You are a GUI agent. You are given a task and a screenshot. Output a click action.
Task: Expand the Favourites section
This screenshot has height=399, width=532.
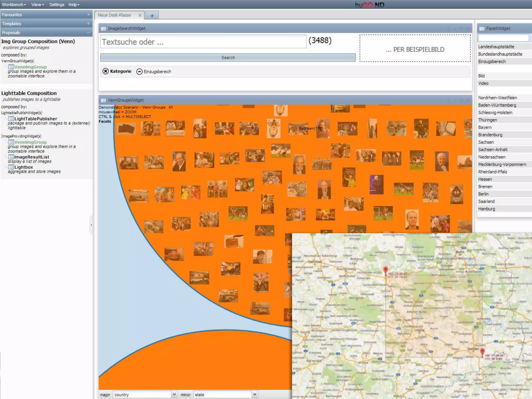[x=88, y=15]
